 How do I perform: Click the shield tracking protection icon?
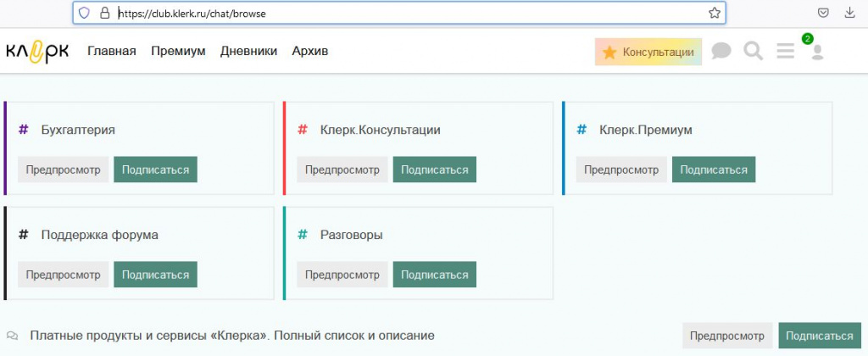click(x=84, y=14)
